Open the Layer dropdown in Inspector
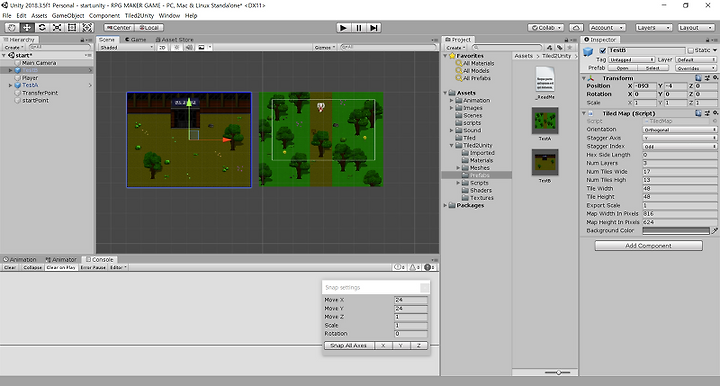Image resolution: width=720 pixels, height=386 pixels. pyautogui.click(x=696, y=60)
